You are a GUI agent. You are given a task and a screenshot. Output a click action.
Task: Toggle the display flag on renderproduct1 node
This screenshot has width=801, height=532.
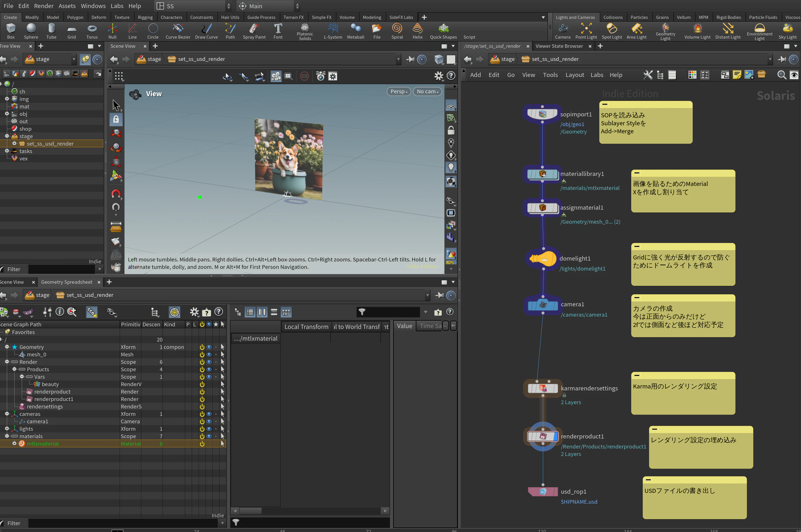coord(556,436)
